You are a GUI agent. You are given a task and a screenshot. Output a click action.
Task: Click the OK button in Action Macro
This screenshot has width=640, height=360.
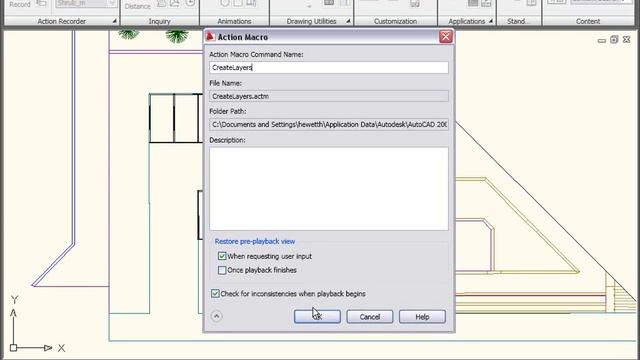coord(317,317)
